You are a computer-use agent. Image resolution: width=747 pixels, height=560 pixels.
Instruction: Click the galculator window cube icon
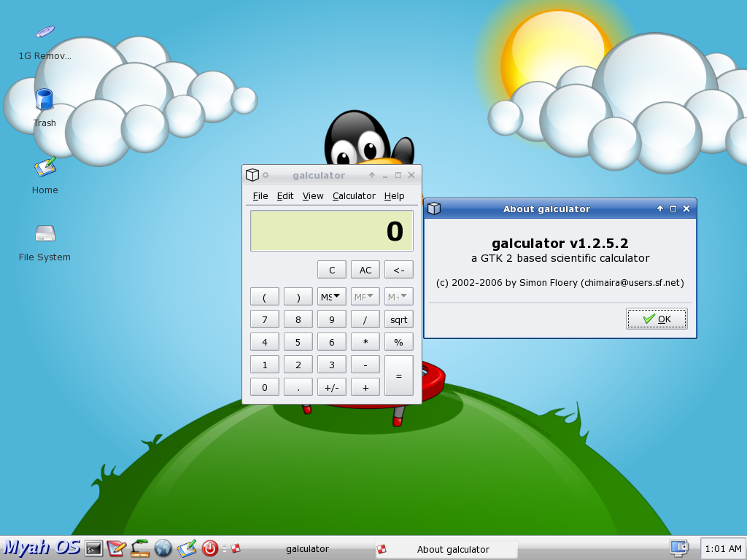252,175
